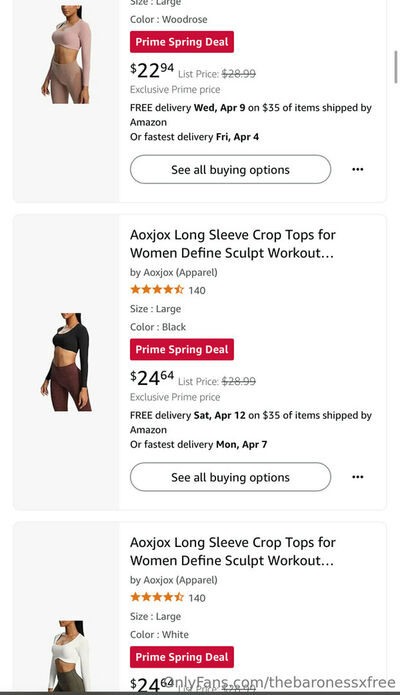400x695 pixels.
Task: Open the Woodrose crop top product image
Action: pyautogui.click(x=66, y=54)
